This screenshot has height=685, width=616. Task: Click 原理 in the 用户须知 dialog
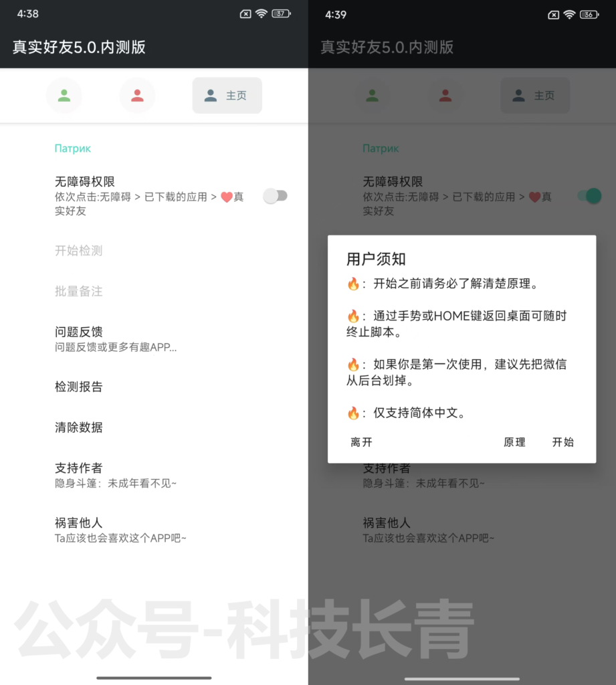[x=514, y=442]
